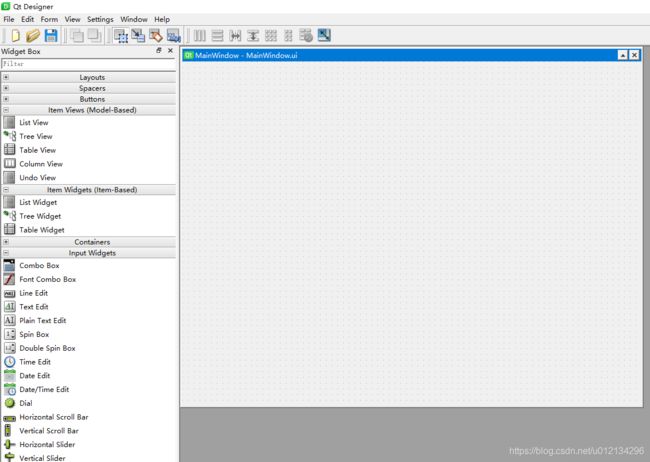This screenshot has width=650, height=462.
Task: Open the View menu
Action: [72, 19]
